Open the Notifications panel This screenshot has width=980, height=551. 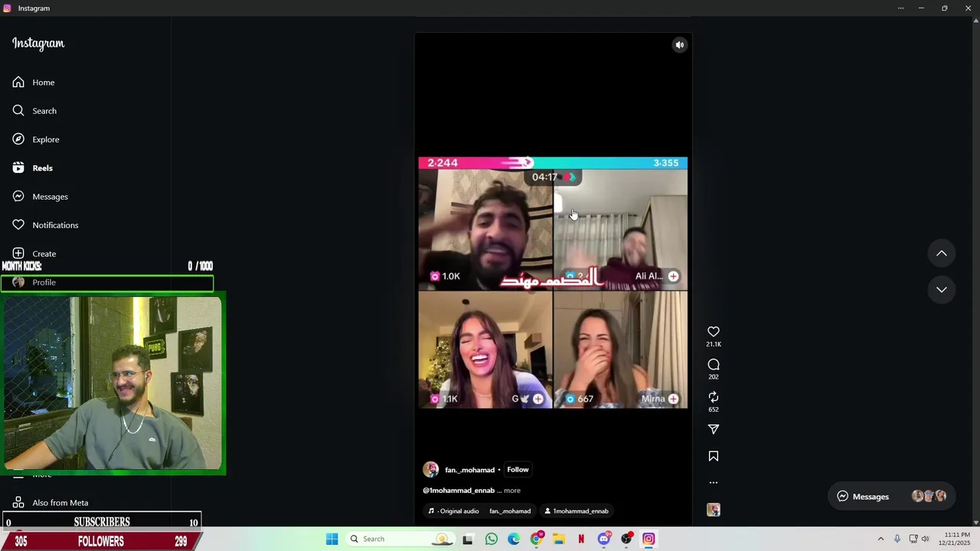45,225
